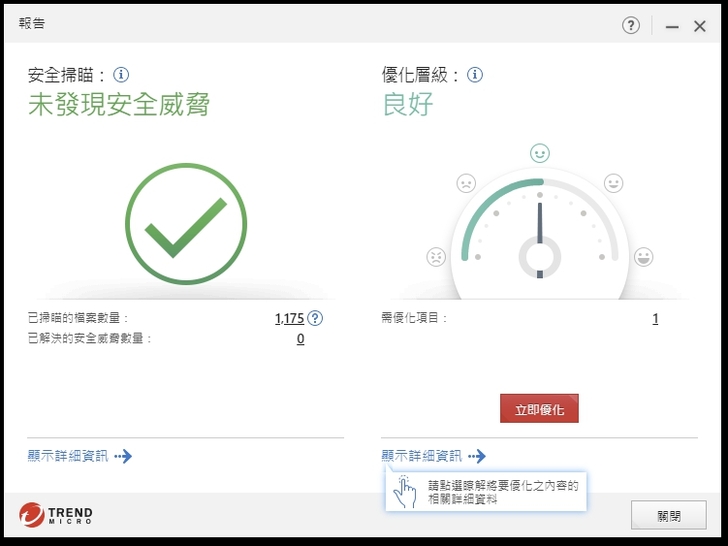Click the smiling face icon at the gauge's upper right
Screen dimensions: 728x546
pos(613,183)
